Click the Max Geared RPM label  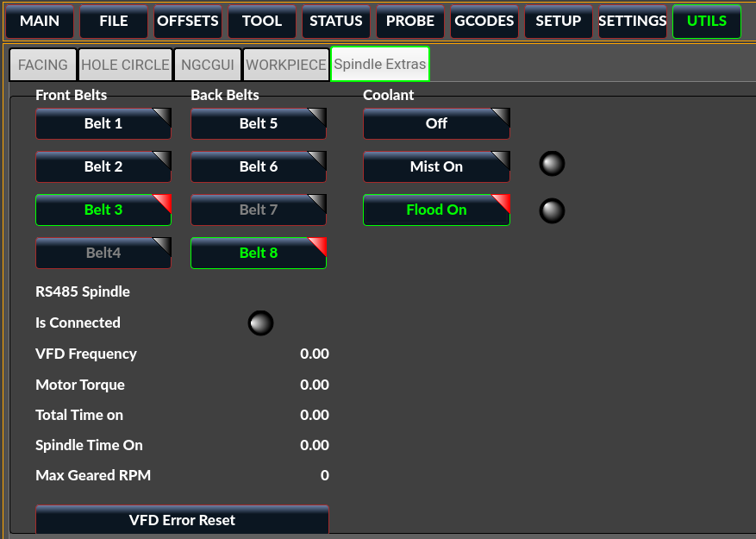[93, 475]
